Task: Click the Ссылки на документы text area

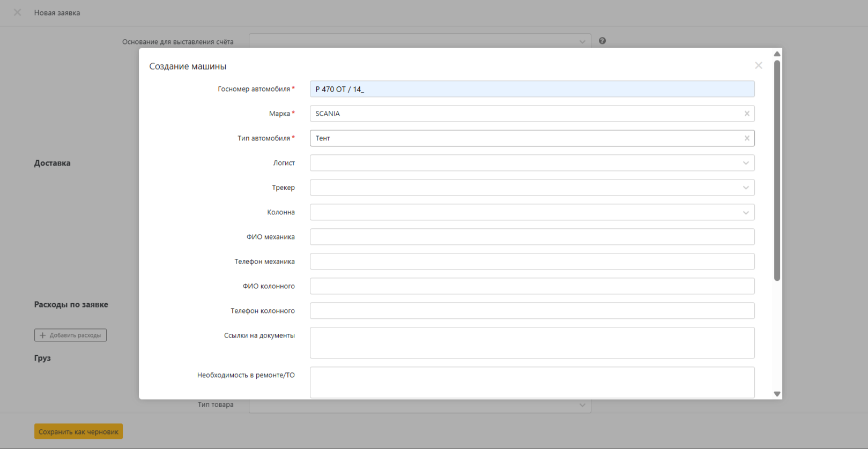Action: point(532,343)
